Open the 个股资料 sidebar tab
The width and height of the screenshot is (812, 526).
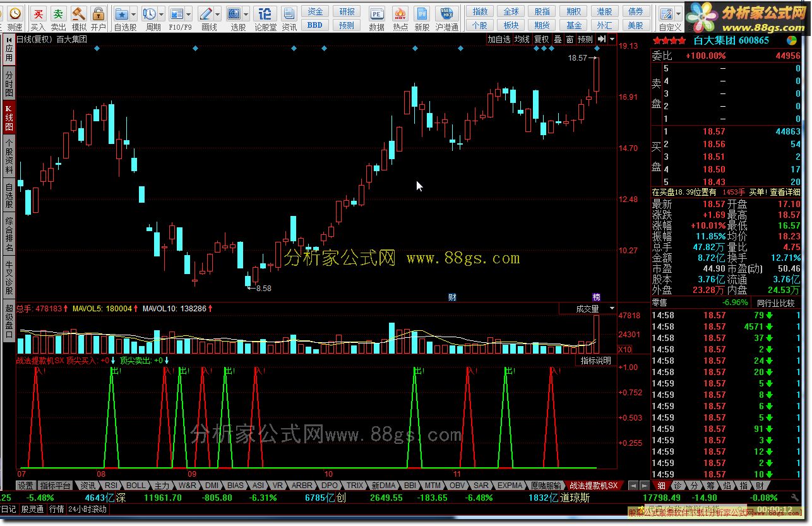(9, 157)
